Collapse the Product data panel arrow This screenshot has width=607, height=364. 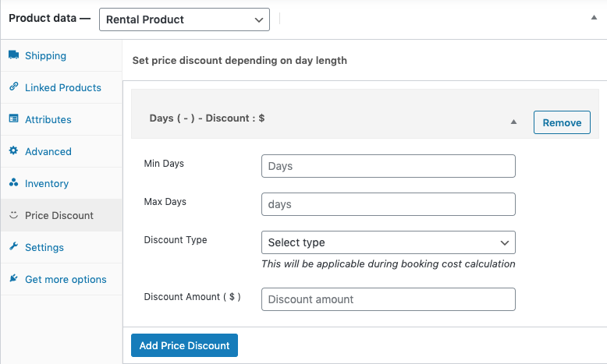[594, 17]
